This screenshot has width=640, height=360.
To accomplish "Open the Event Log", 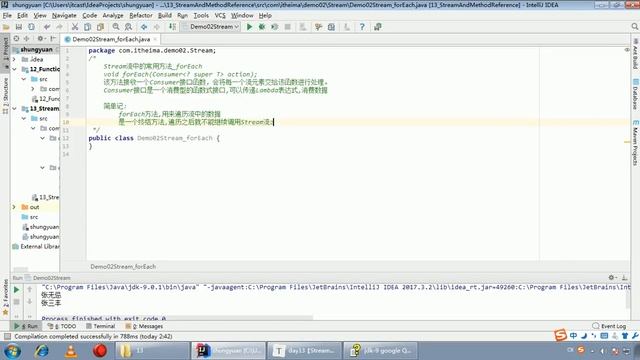I will [x=609, y=326].
